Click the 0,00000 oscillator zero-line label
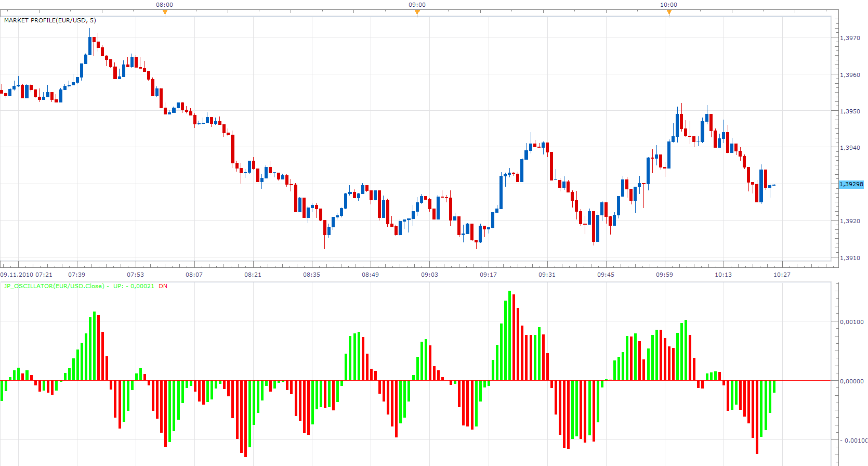The image size is (868, 466). [x=852, y=381]
